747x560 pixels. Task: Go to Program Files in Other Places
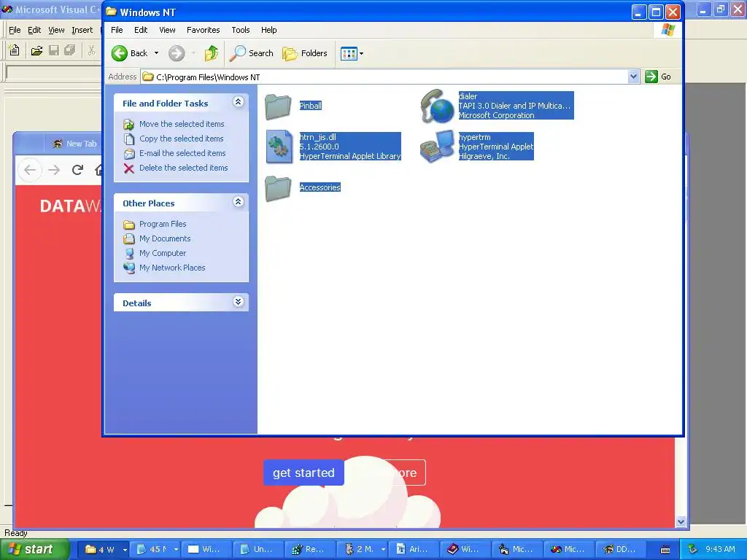pyautogui.click(x=163, y=224)
